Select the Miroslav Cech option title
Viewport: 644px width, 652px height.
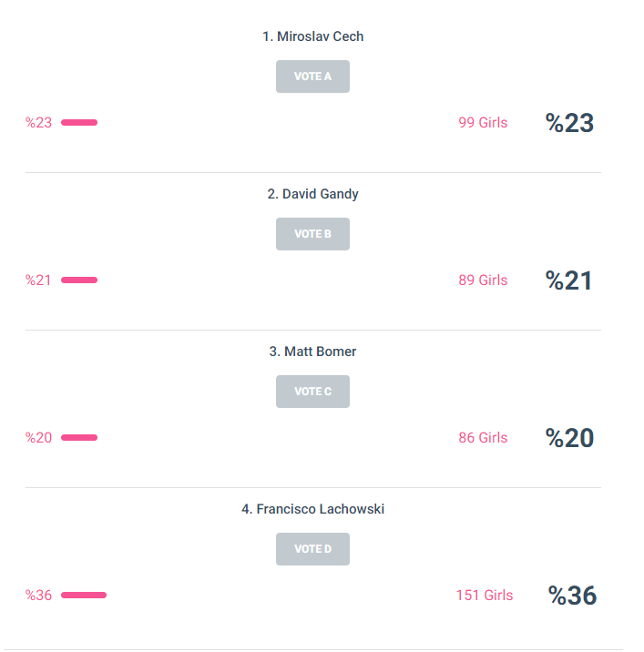[x=312, y=36]
